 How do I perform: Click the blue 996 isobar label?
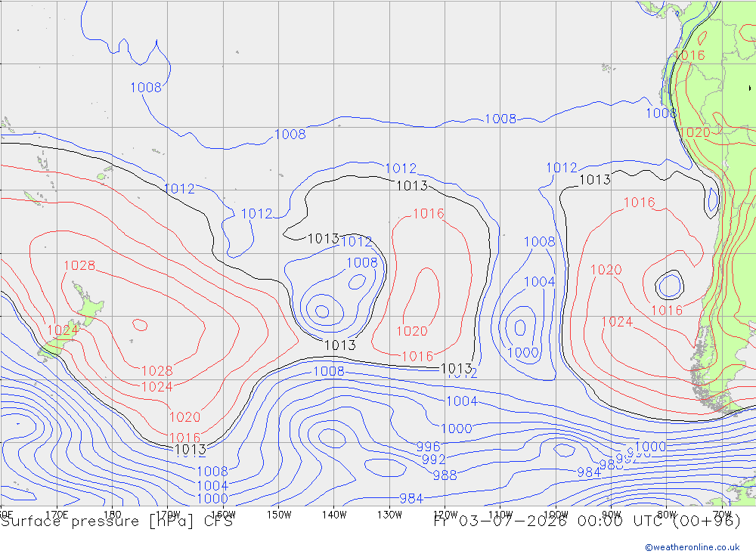pos(428,447)
